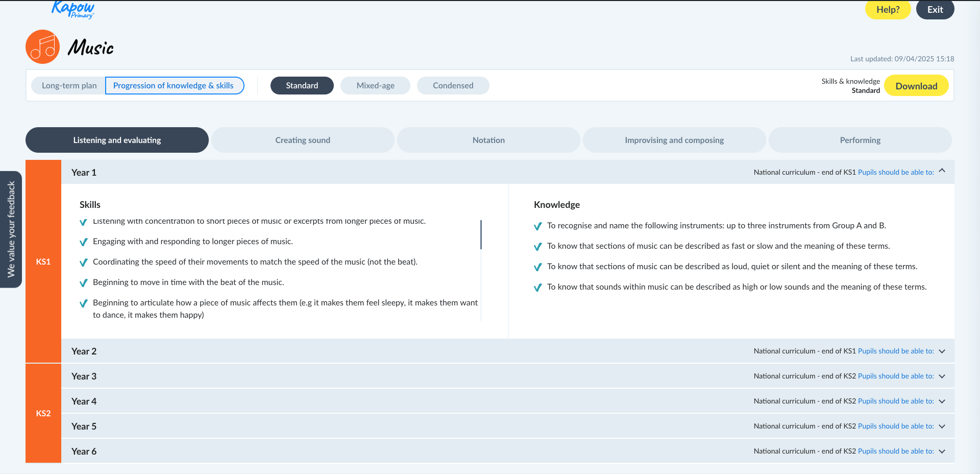Open the Improvising and composing tab
The image size is (980, 474).
coord(674,140)
